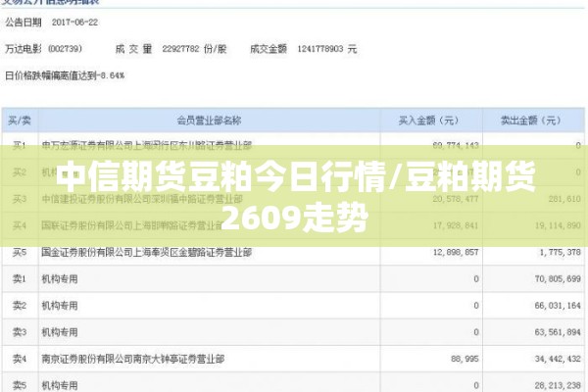This screenshot has width=588, height=392.
Task: Click the 卖3 row label
Action: click(20, 332)
